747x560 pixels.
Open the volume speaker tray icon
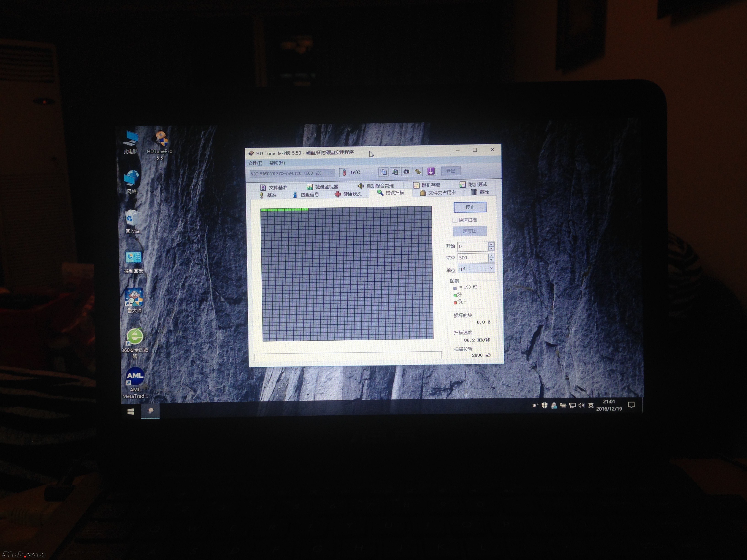click(581, 405)
